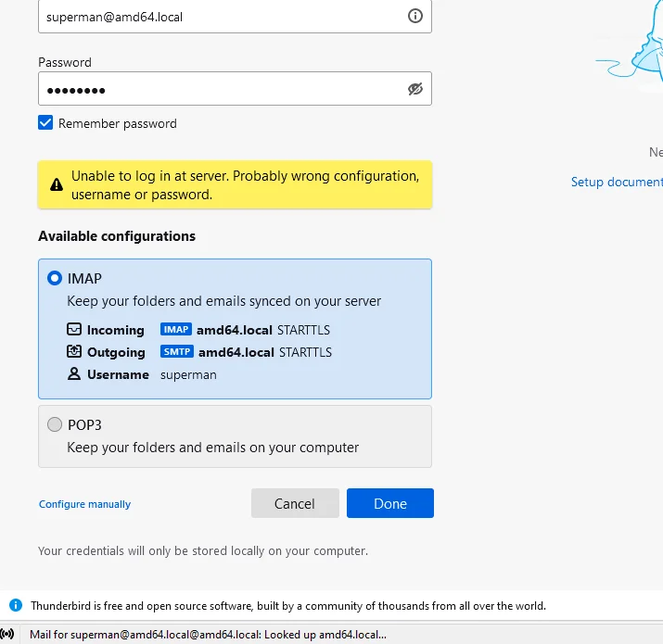Click the warning triangle icon in yellow banner

[56, 184]
